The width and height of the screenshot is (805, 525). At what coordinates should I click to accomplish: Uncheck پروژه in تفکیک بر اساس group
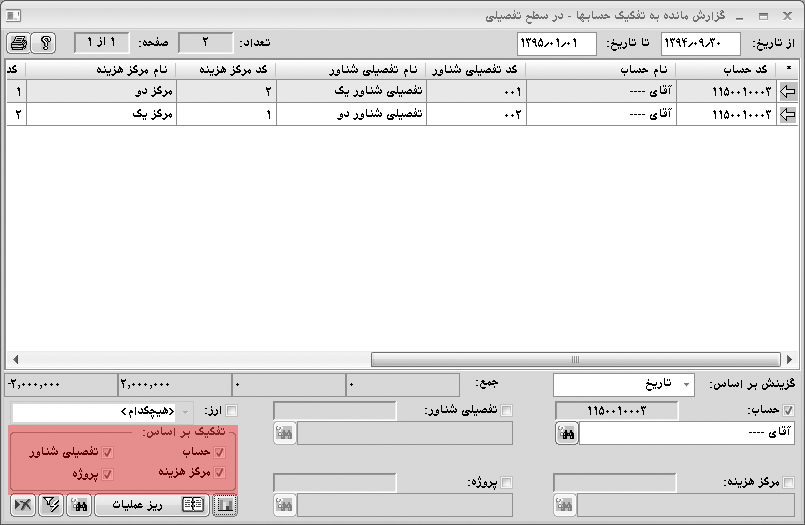[x=108, y=473]
